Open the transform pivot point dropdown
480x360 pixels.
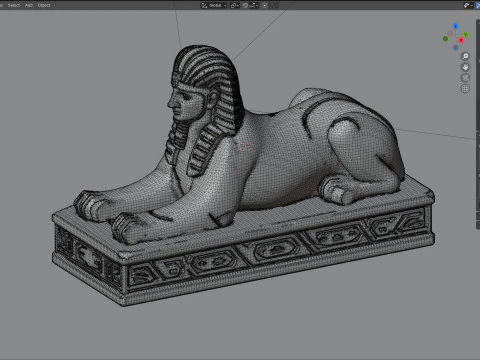pyautogui.click(x=235, y=5)
